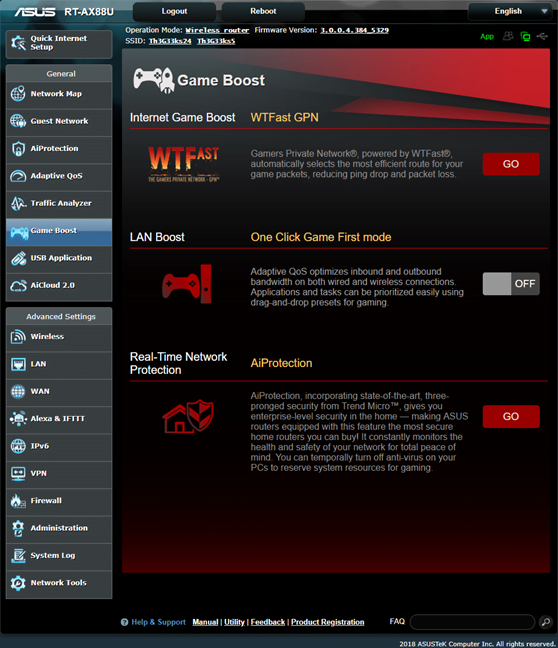
Task: Click the USB Application icon
Action: click(18, 258)
